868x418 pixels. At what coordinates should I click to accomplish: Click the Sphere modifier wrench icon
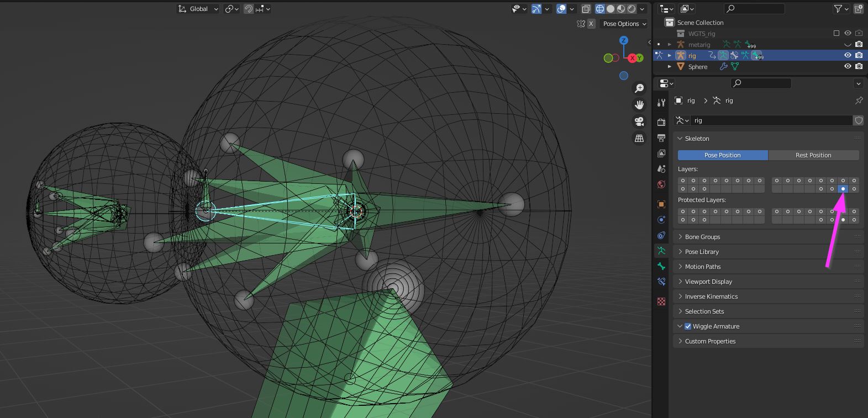[723, 67]
